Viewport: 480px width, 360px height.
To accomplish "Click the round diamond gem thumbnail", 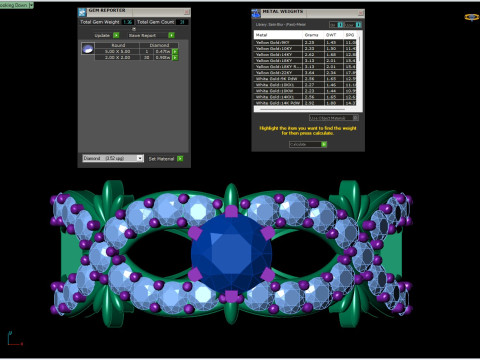I will (x=88, y=49).
